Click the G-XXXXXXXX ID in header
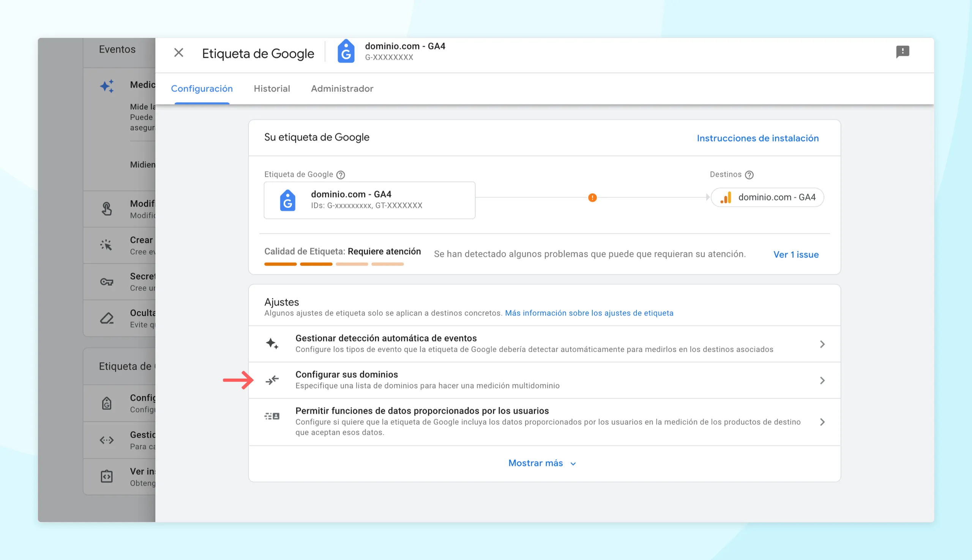The height and width of the screenshot is (560, 972). (389, 57)
